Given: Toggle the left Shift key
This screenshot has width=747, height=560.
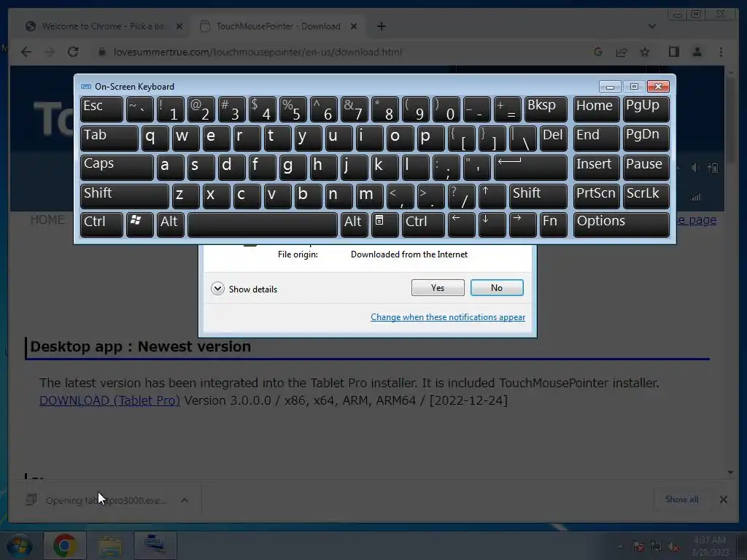Looking at the screenshot, I should [x=124, y=196].
